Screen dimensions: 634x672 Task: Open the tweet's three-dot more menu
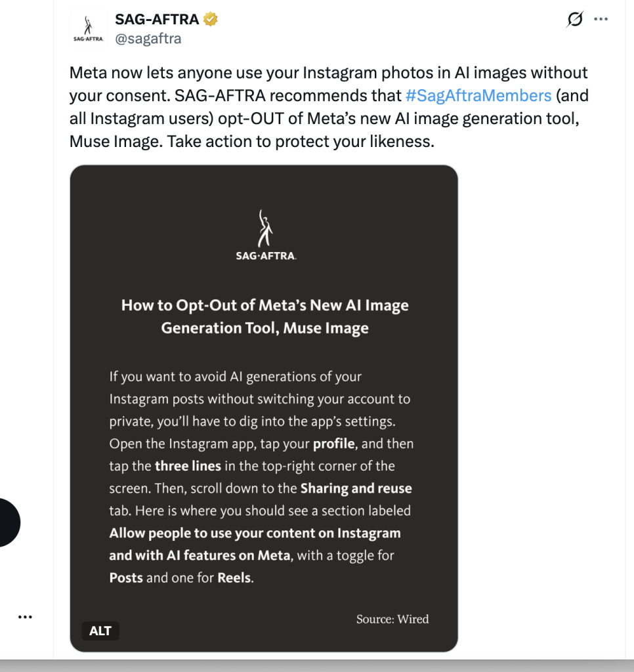point(601,19)
